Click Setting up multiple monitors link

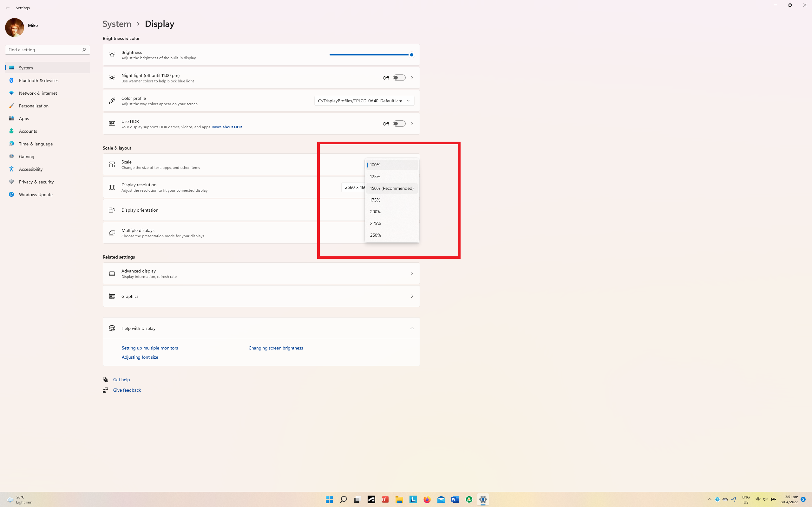pyautogui.click(x=150, y=348)
